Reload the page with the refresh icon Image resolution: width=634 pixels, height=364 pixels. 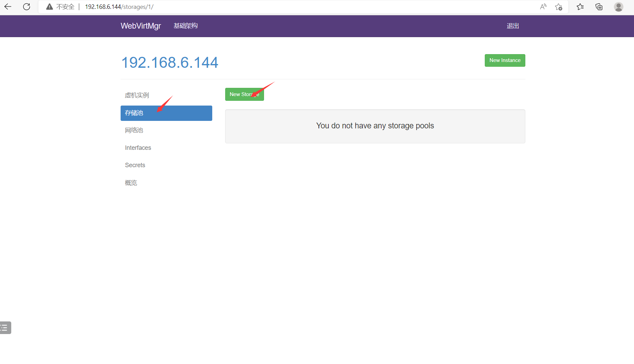[27, 6]
